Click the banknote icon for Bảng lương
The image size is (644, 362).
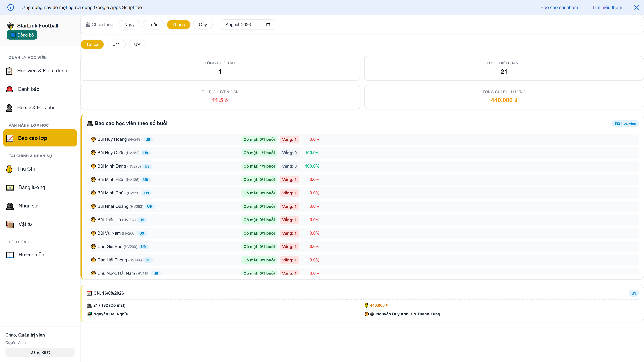pos(10,188)
